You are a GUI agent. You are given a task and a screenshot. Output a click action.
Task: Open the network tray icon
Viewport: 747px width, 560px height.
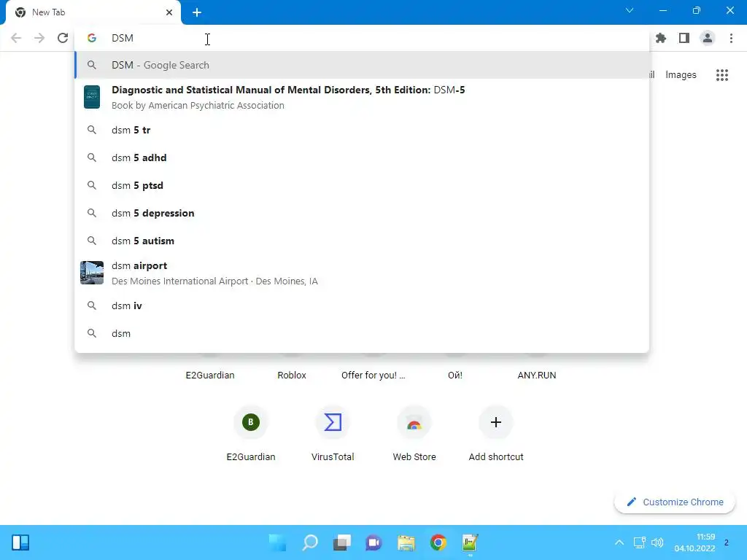[x=639, y=542]
